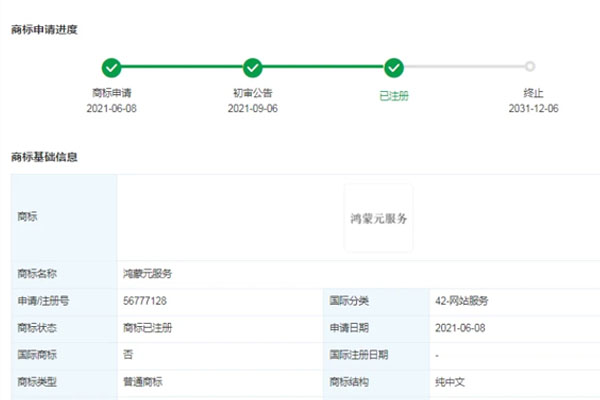The image size is (600, 400).
Task: Click the 国际注册日期 field label
Action: coord(357,354)
